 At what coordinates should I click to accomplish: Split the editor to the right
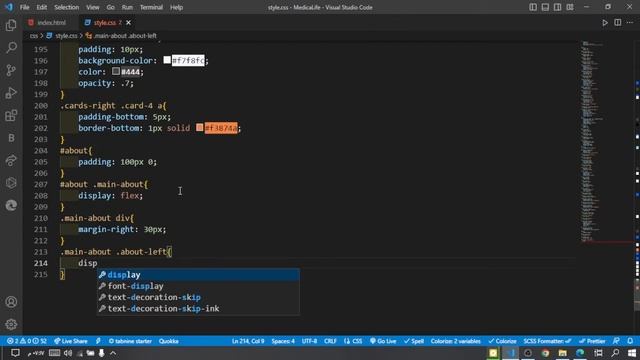click(x=618, y=23)
